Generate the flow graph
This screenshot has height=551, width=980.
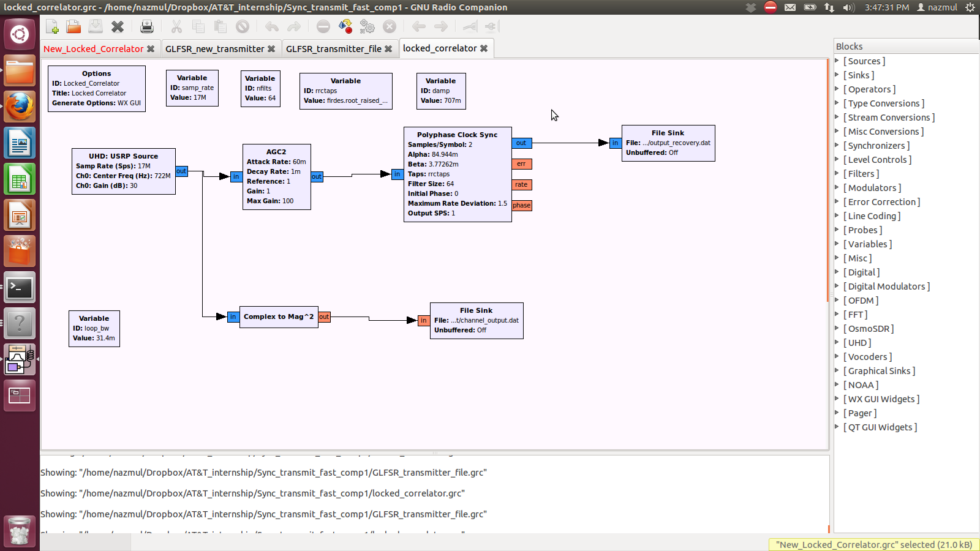click(344, 26)
